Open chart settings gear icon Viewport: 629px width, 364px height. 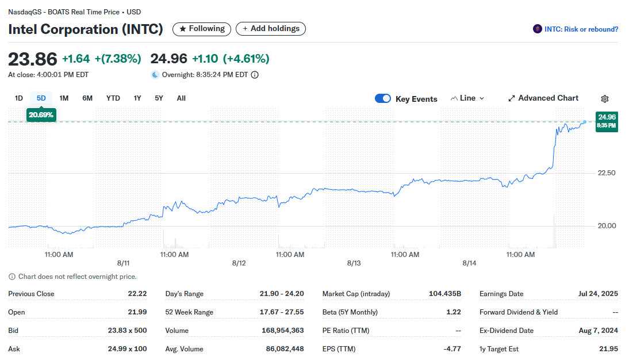605,99
